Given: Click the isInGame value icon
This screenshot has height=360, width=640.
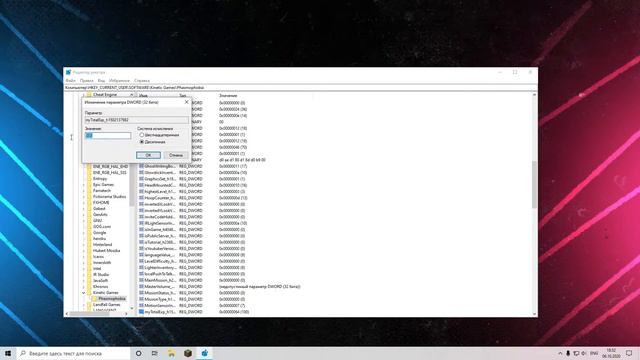Looking at the screenshot, I should coord(141,229).
